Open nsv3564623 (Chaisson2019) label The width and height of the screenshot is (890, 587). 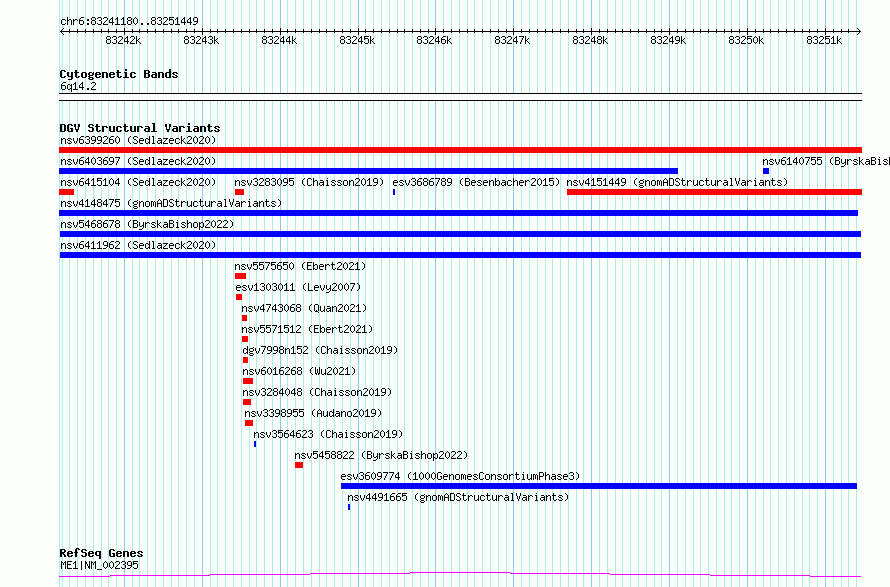pyautogui.click(x=328, y=434)
